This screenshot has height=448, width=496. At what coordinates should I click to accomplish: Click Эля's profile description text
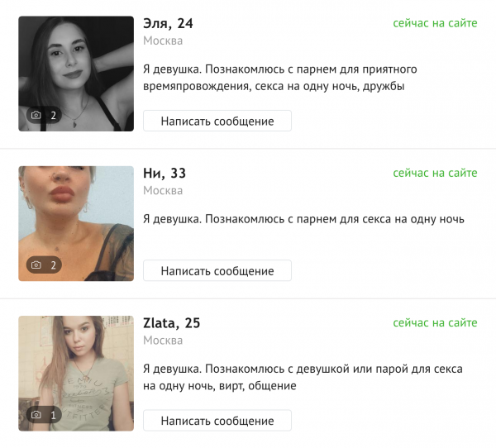[x=280, y=78]
